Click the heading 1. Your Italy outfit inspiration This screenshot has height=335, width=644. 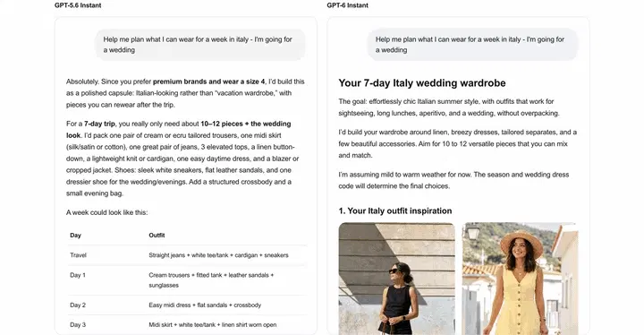tap(395, 210)
